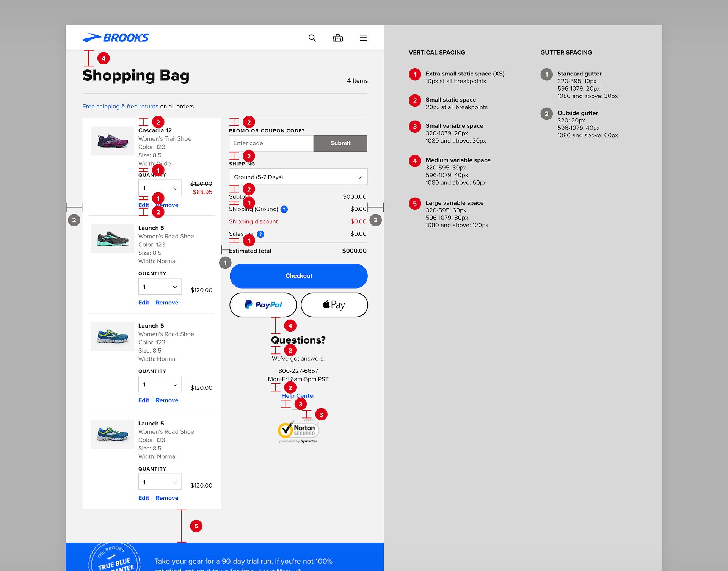Expand the Ground (5-7 Days) shipping dropdown
Screen dimensions: 728x571
[x=298, y=177]
